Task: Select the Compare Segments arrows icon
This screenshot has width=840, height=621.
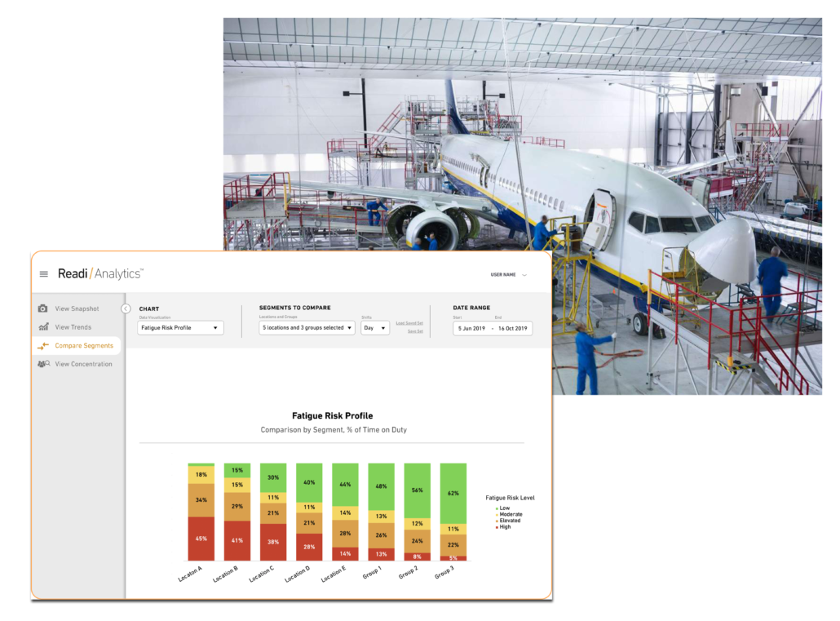Action: pyautogui.click(x=42, y=345)
